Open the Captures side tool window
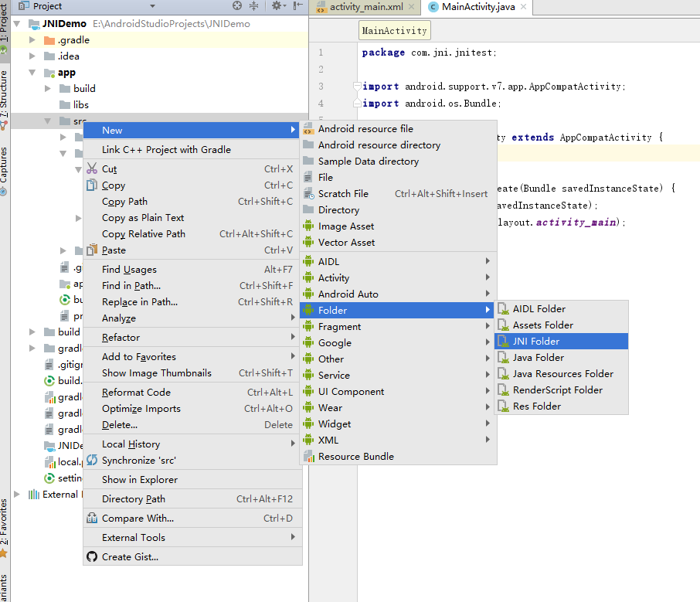The height and width of the screenshot is (602, 700). (x=4, y=170)
